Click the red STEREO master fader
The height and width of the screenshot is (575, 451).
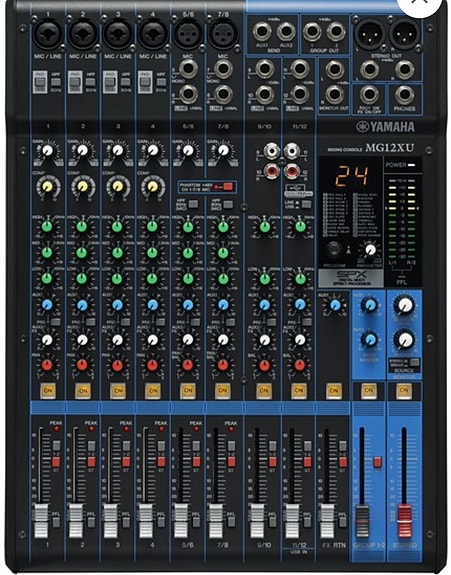tap(404, 521)
